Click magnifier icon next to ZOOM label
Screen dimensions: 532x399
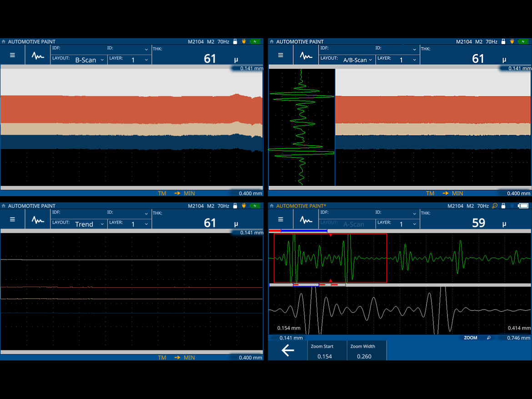[489, 338]
